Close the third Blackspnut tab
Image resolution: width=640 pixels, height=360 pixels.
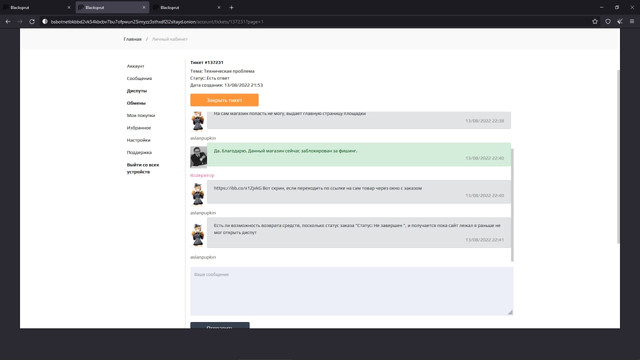pyautogui.click(x=219, y=7)
